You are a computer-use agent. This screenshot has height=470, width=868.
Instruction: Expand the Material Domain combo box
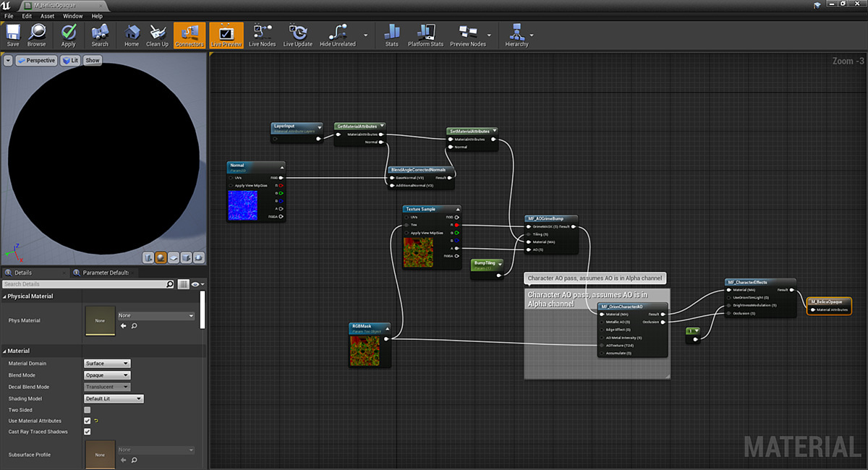pos(107,363)
